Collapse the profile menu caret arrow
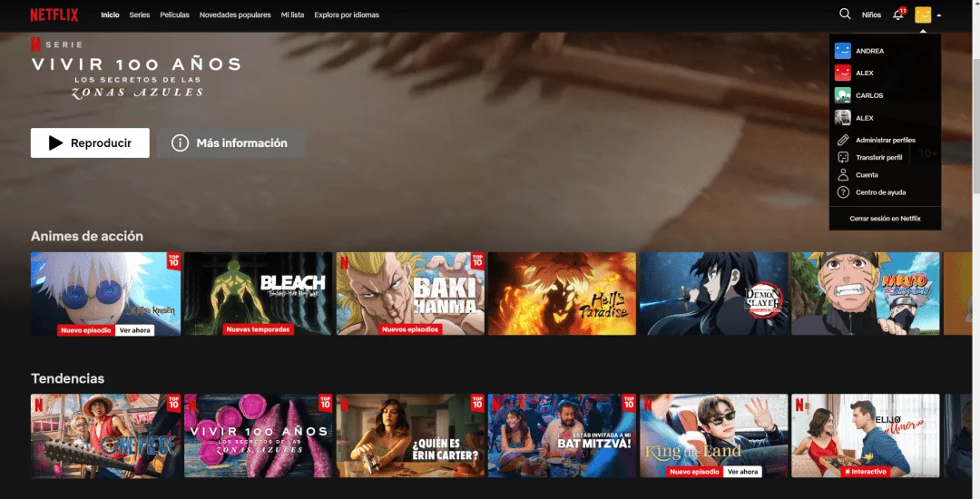Screen dimensions: 980x499 [x=939, y=15]
